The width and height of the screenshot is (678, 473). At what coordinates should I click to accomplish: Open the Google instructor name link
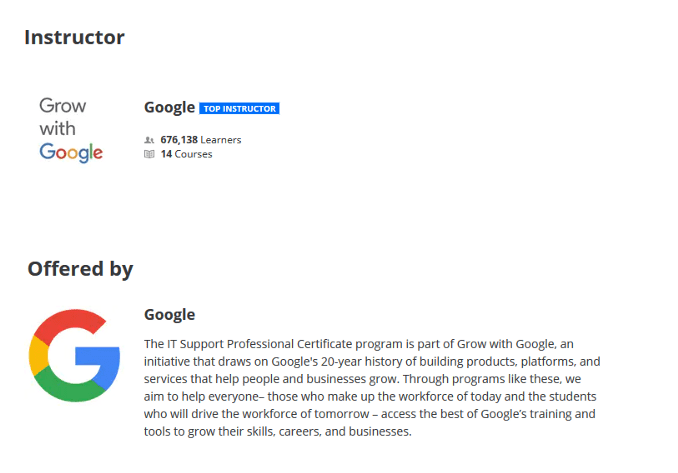[x=169, y=108]
